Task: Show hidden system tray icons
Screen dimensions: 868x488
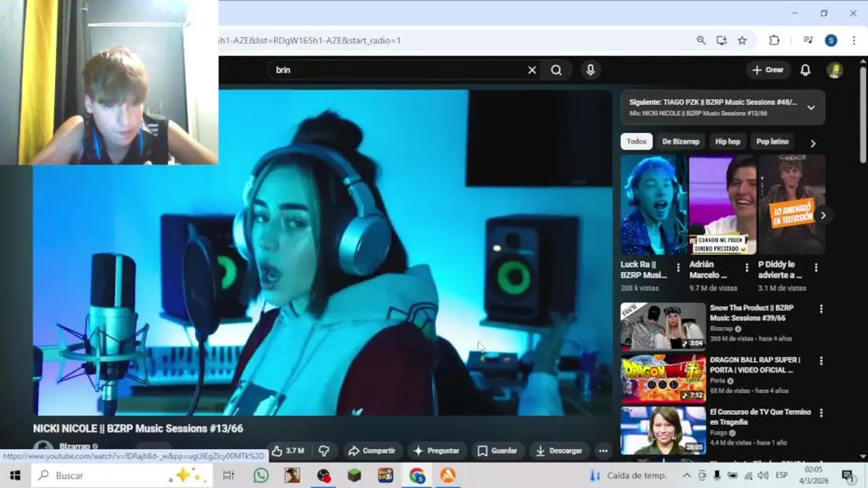Action: tap(686, 476)
